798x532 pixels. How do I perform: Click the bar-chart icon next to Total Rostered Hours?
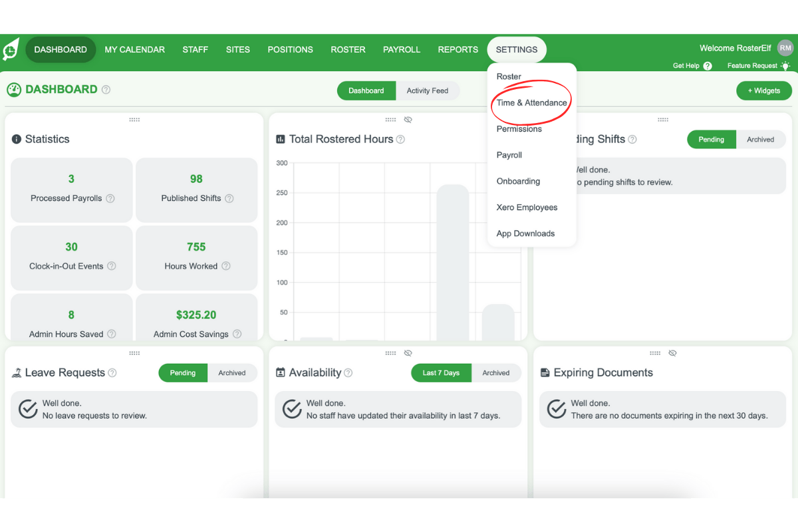[x=280, y=139]
